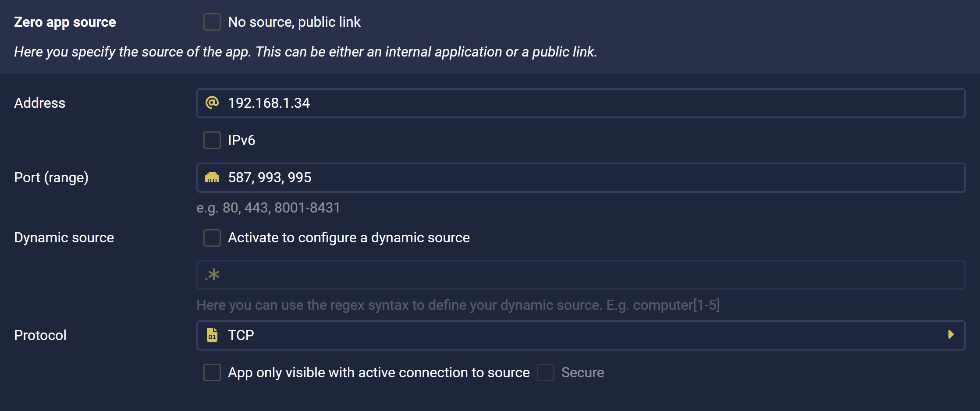This screenshot has height=411, width=980.
Task: Click the @ icon in Address field
Action: tap(212, 103)
